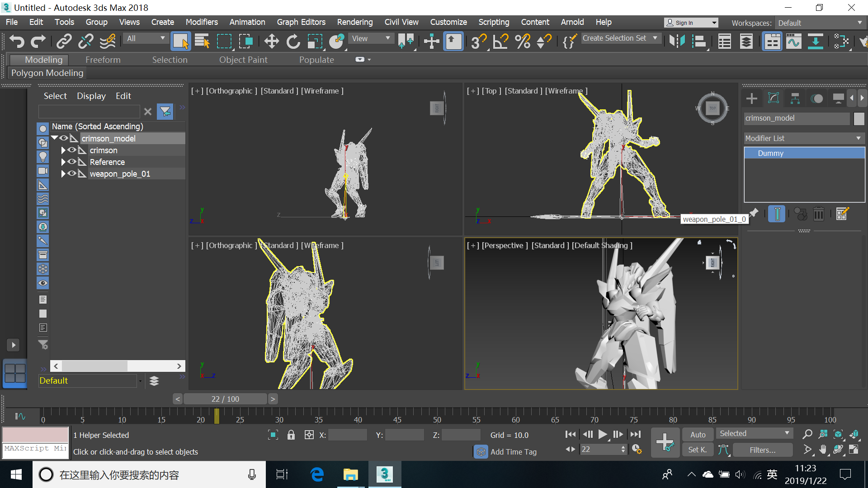Hide the Reference object via eye icon
868x488 pixels.
click(72, 162)
